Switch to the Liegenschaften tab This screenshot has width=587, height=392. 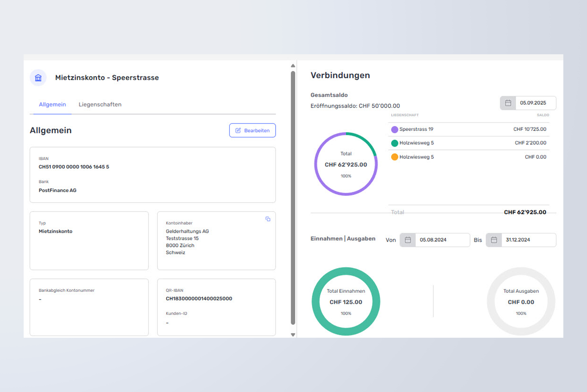coord(100,104)
